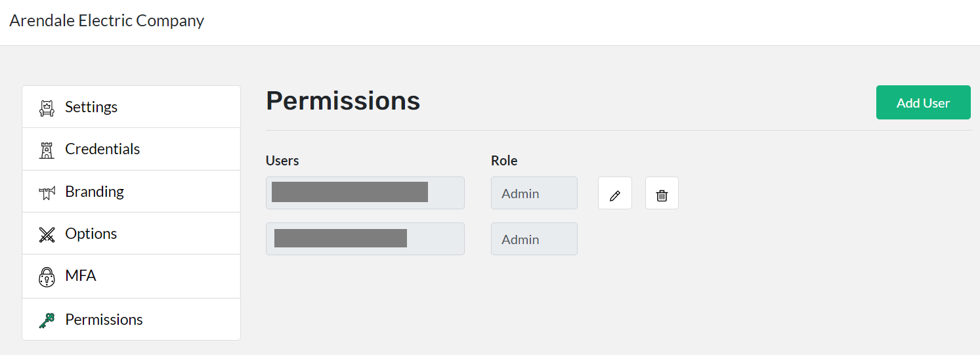Switch to the MFA section
980x355 pixels.
81,276
